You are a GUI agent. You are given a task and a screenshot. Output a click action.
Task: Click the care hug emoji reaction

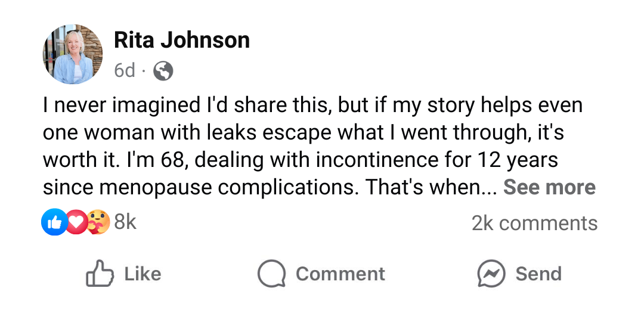[98, 222]
